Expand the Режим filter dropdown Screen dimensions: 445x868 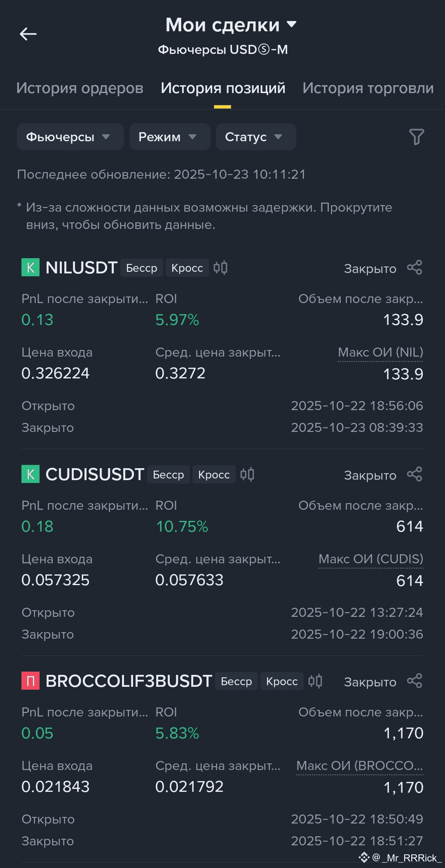click(x=170, y=137)
